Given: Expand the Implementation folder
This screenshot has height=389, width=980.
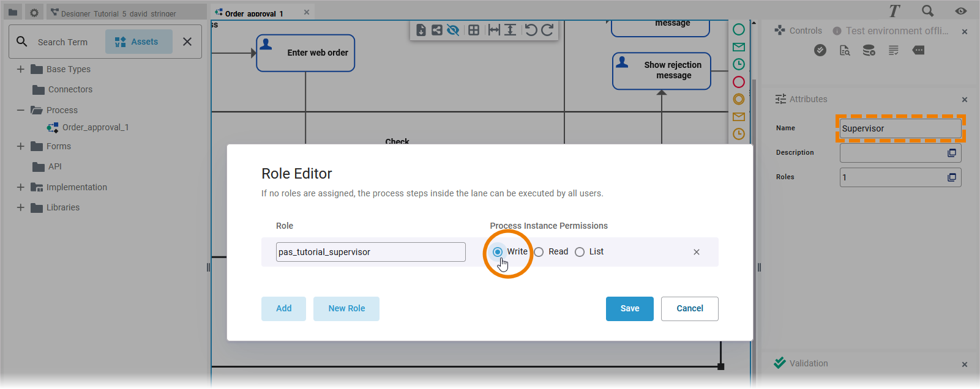Looking at the screenshot, I should pos(21,187).
